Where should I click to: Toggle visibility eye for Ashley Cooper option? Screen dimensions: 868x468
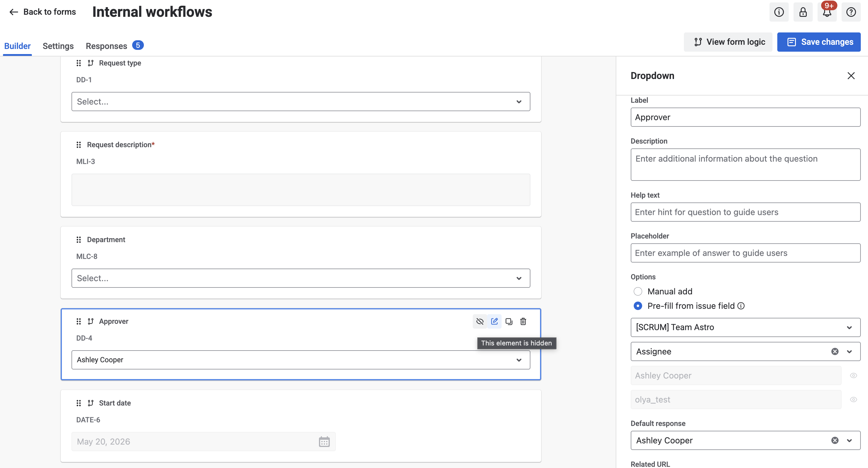[x=853, y=376]
